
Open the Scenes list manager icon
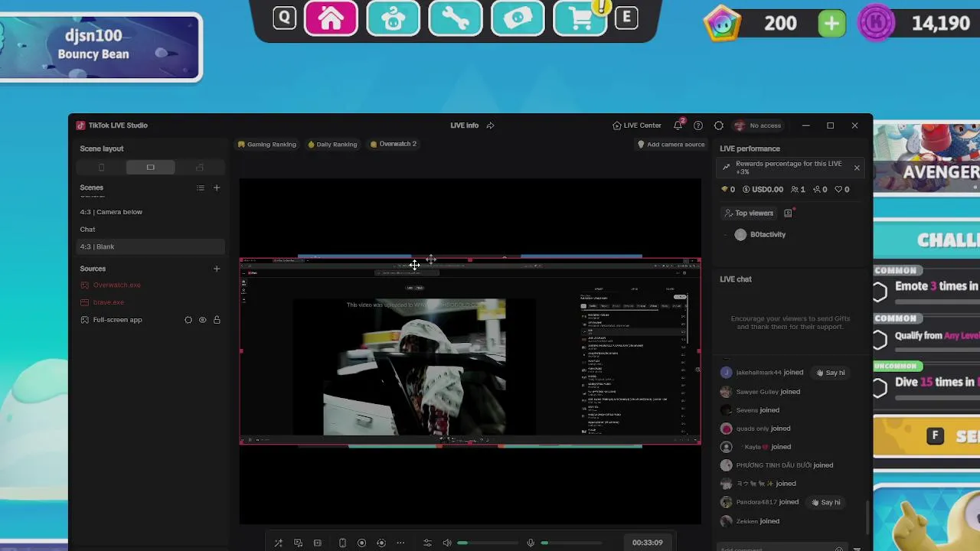click(201, 187)
